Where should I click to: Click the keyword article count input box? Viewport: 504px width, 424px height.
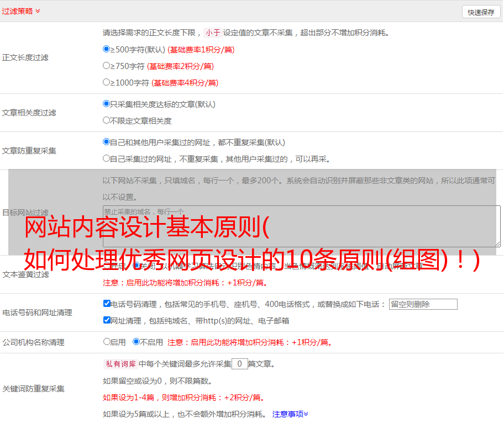239,364
